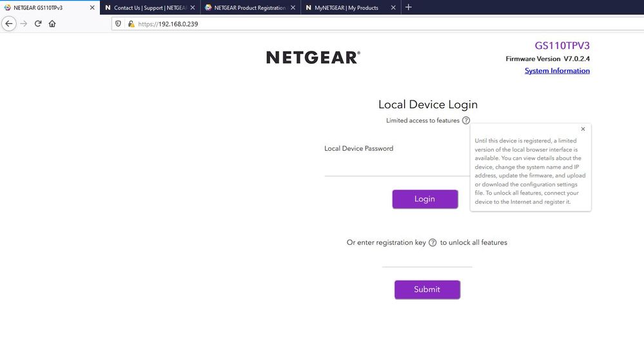644x341 pixels.
Task: Click the padlock warning security icon
Action: pyautogui.click(x=131, y=24)
